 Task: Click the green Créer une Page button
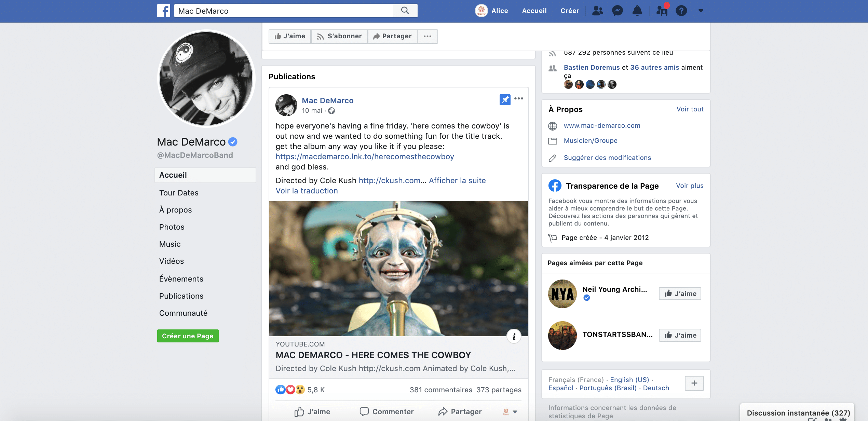tap(188, 336)
